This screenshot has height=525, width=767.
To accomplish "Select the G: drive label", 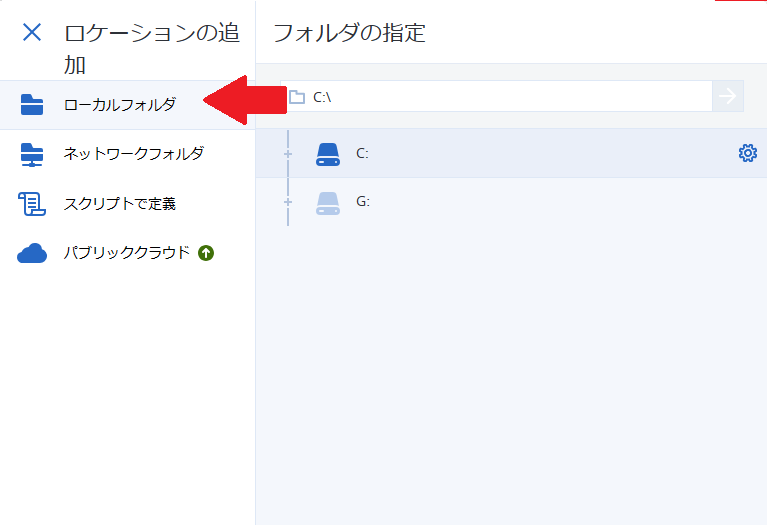I will 363,202.
